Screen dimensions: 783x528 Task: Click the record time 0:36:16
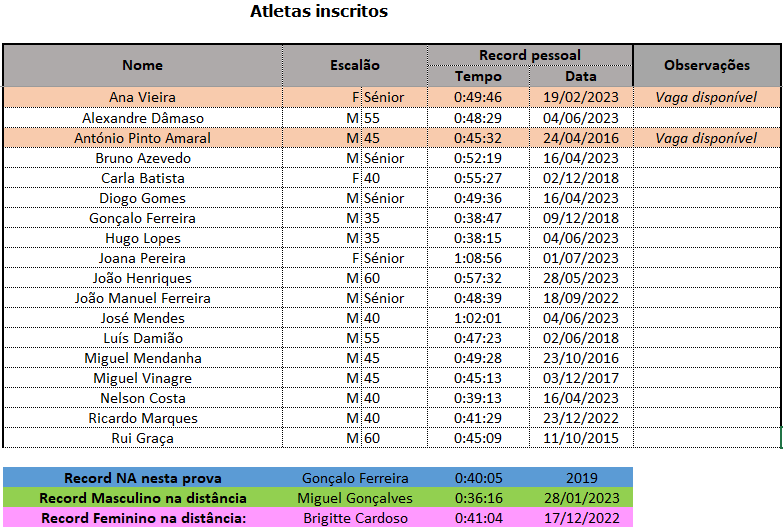[478, 498]
